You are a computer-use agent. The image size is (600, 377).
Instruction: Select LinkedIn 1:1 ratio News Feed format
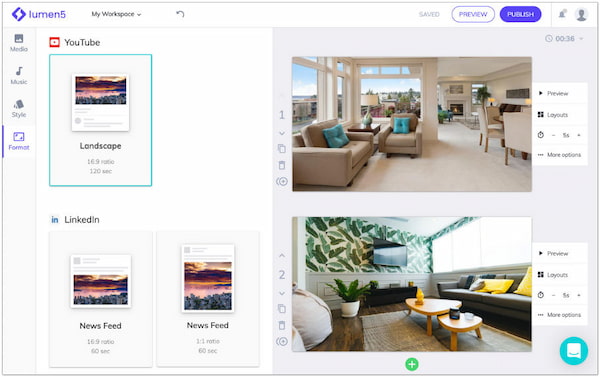tap(208, 299)
